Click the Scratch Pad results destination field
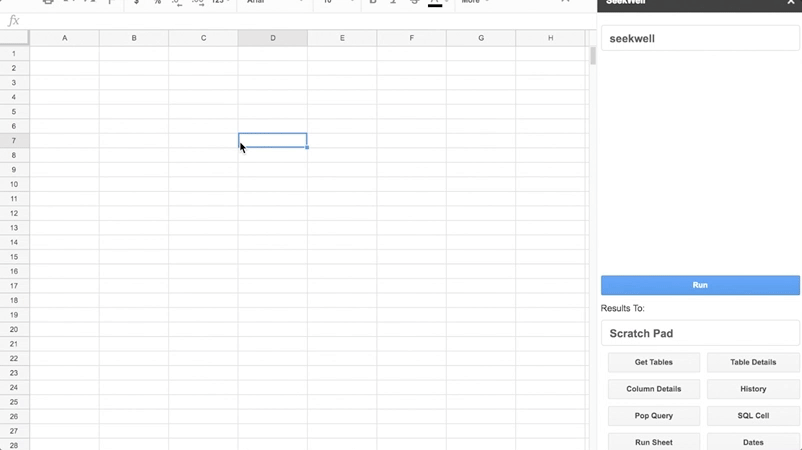Viewport: 802px width, 450px height. (x=700, y=333)
